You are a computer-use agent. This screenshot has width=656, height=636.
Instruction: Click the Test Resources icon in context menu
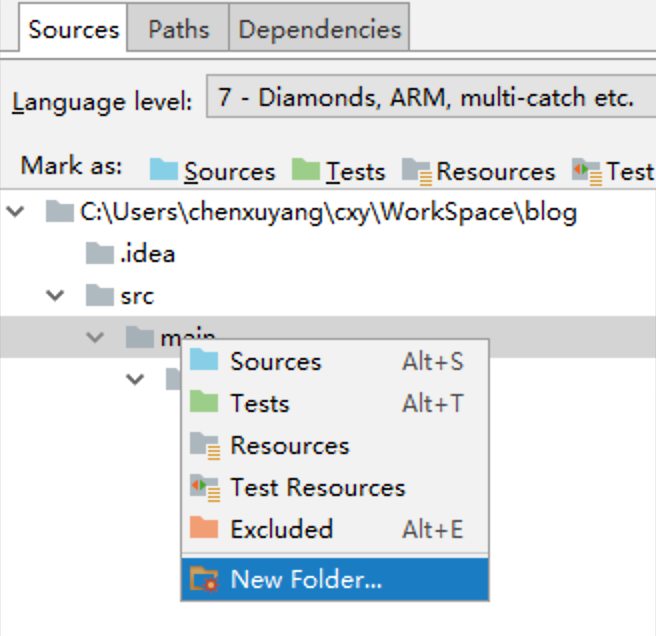[204, 487]
